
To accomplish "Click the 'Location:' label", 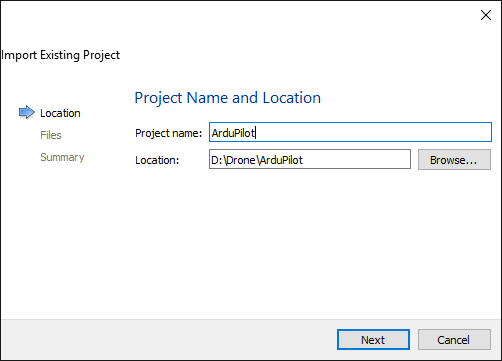I will [x=157, y=160].
